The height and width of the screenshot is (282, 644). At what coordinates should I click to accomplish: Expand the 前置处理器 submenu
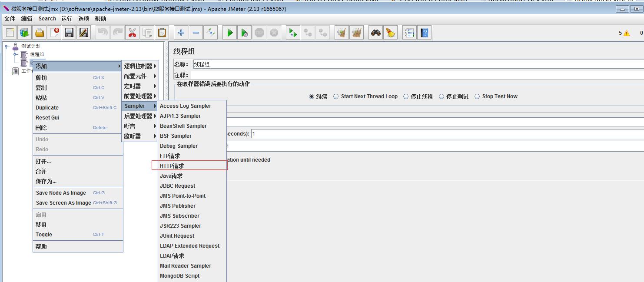click(140, 96)
